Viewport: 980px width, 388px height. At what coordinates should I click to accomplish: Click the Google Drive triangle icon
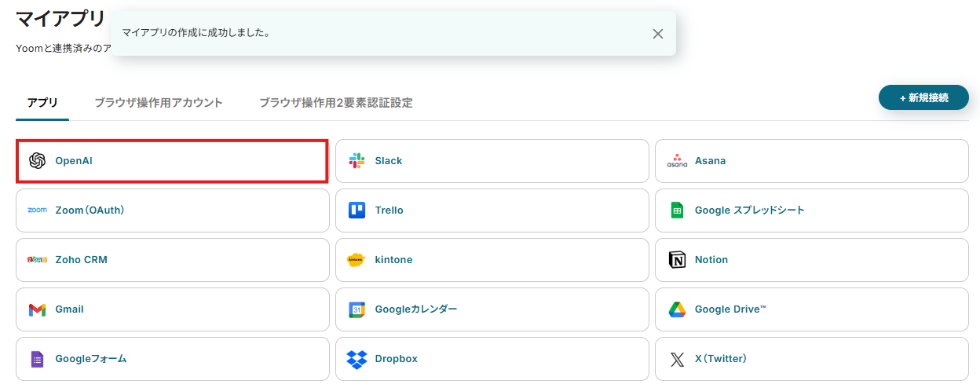tap(677, 309)
